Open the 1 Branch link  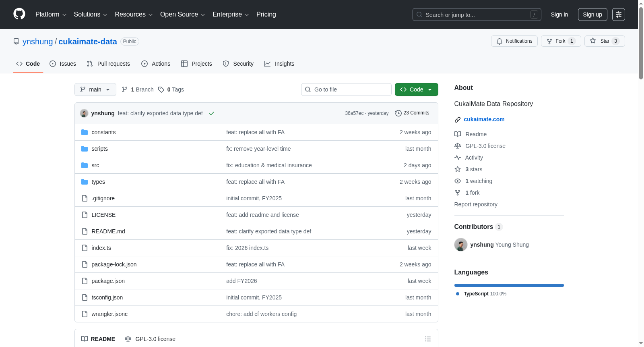pyautogui.click(x=138, y=89)
